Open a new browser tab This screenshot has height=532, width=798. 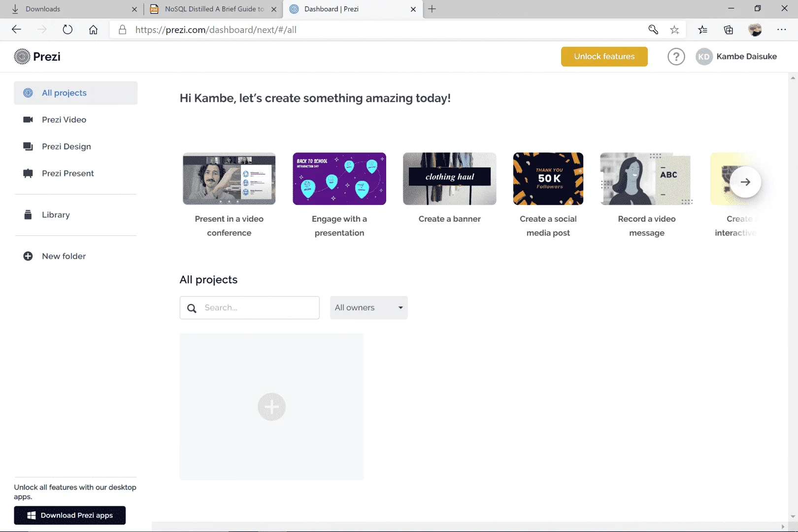(432, 9)
